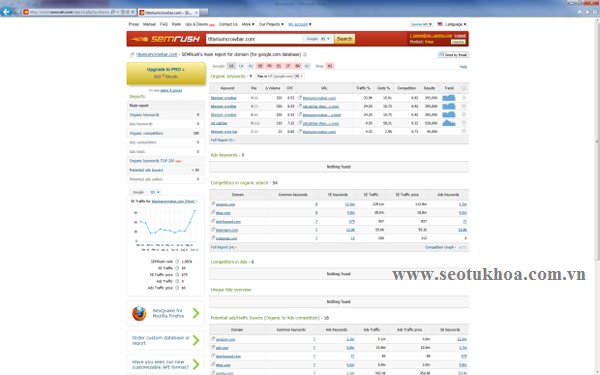Screen dimensions: 600x375
Task: Click the Firefox icon in SeoQuake box
Action: point(139,313)
